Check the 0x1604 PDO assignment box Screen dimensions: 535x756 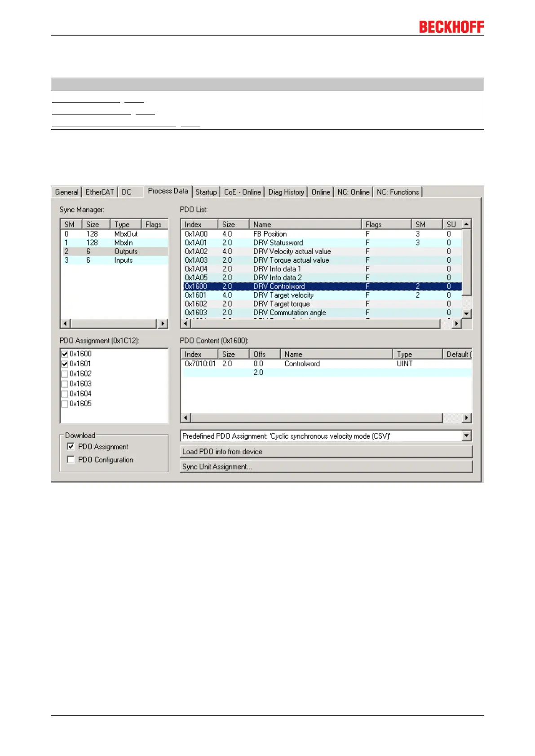(x=65, y=394)
